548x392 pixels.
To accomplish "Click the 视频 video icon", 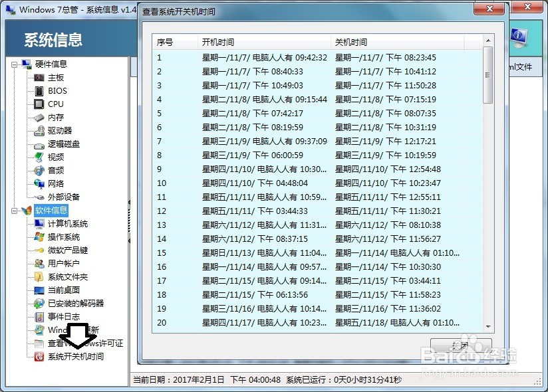I will click(x=39, y=157).
